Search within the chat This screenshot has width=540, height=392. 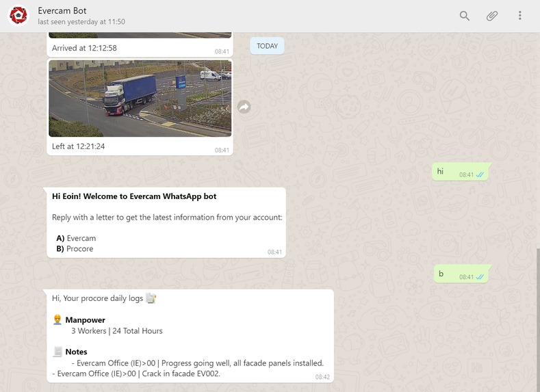(464, 16)
